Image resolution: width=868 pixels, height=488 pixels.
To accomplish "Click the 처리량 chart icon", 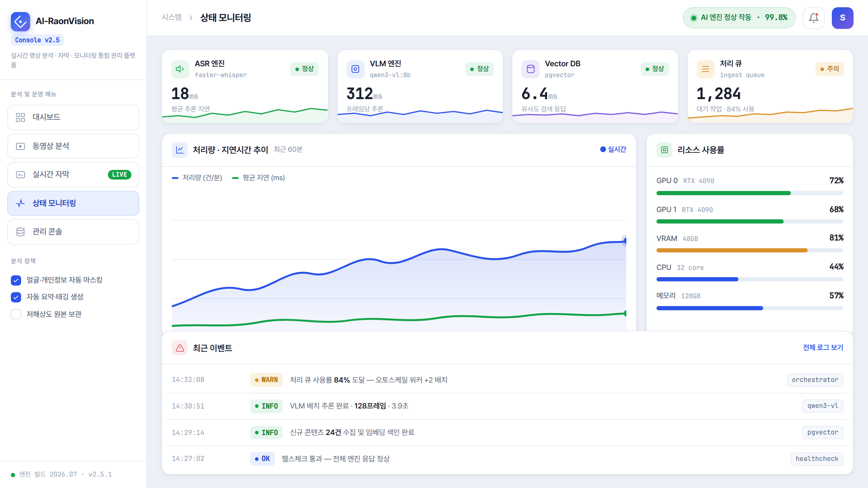I will (180, 150).
